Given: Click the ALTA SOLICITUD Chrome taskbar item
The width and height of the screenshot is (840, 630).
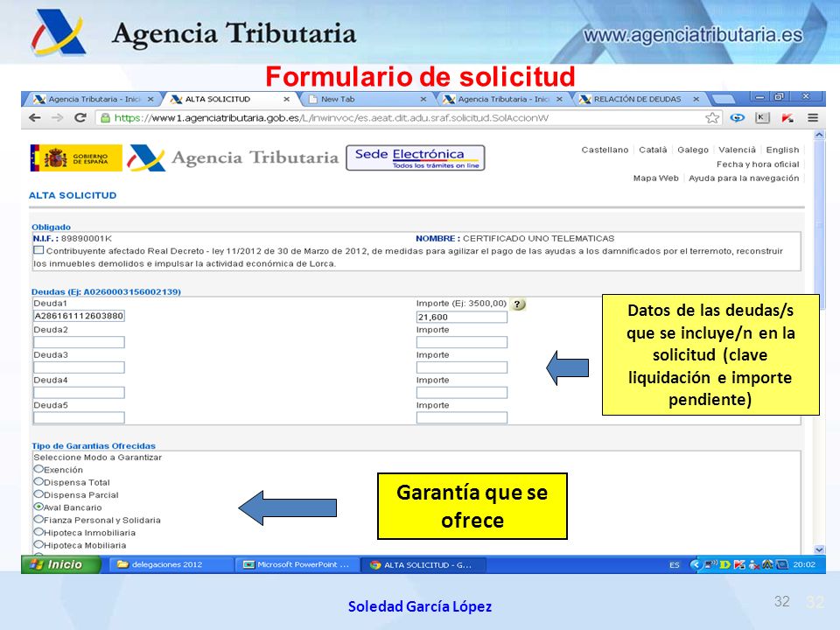Looking at the screenshot, I should (x=423, y=564).
